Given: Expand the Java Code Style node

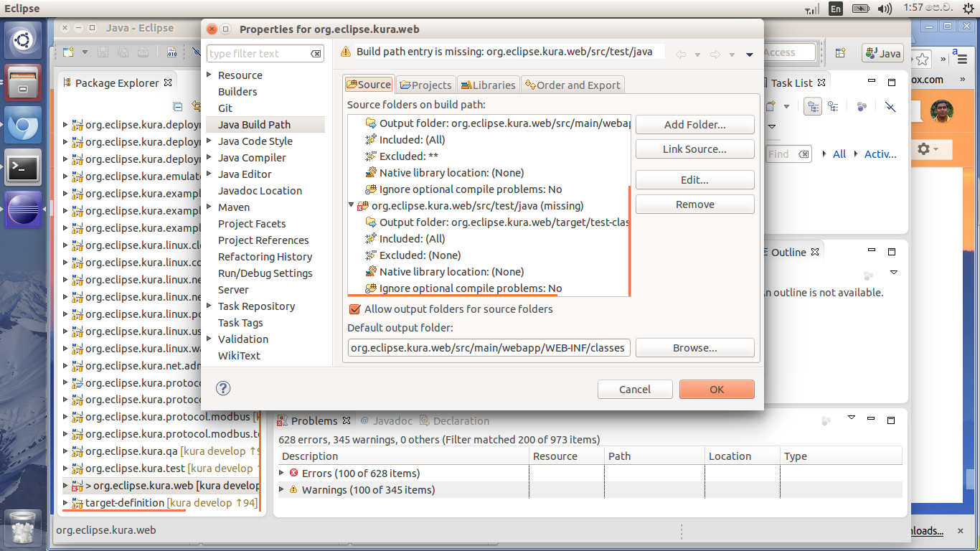Looking at the screenshot, I should [x=209, y=141].
